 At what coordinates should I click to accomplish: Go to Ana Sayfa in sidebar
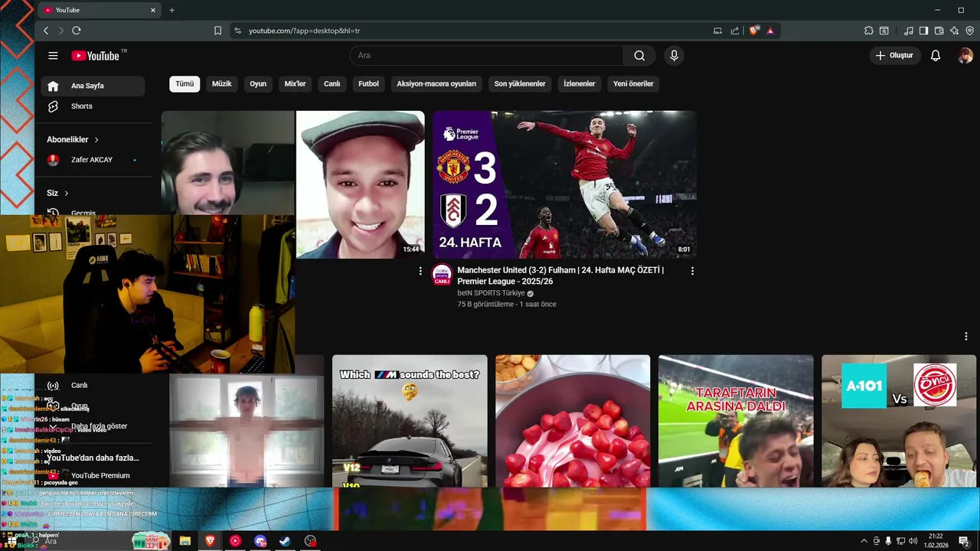[x=93, y=86]
